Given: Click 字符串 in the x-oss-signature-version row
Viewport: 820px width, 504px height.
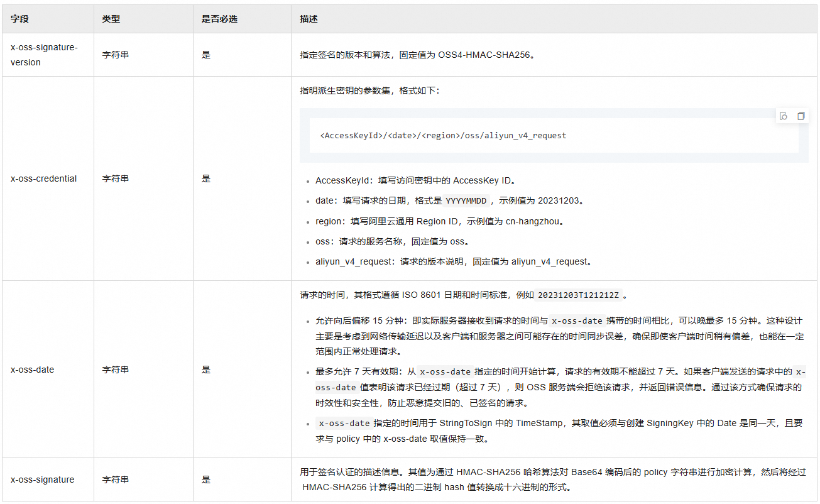Looking at the screenshot, I should coord(116,55).
